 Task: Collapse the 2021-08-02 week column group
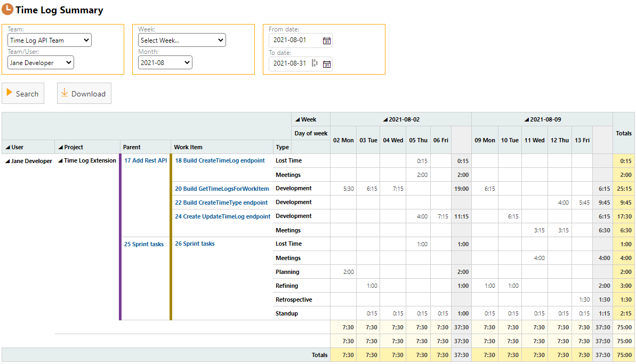386,119
